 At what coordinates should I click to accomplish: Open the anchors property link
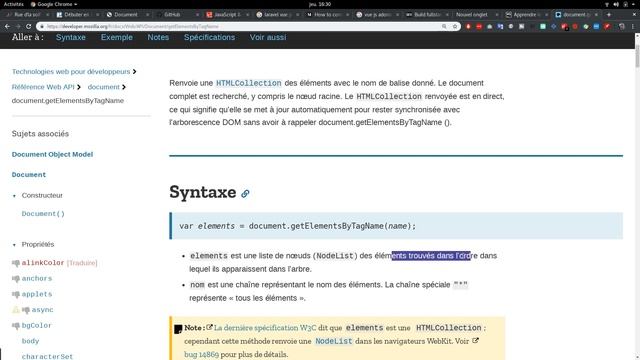[x=37, y=278]
